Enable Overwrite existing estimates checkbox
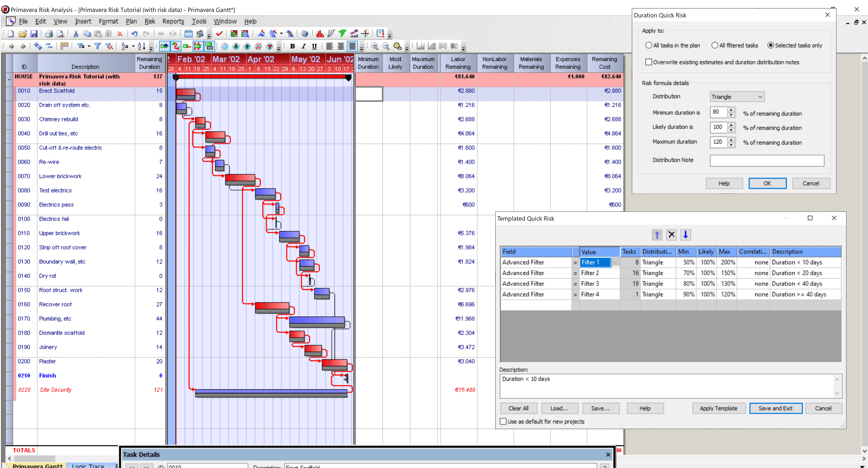This screenshot has width=868, height=468. pos(648,62)
